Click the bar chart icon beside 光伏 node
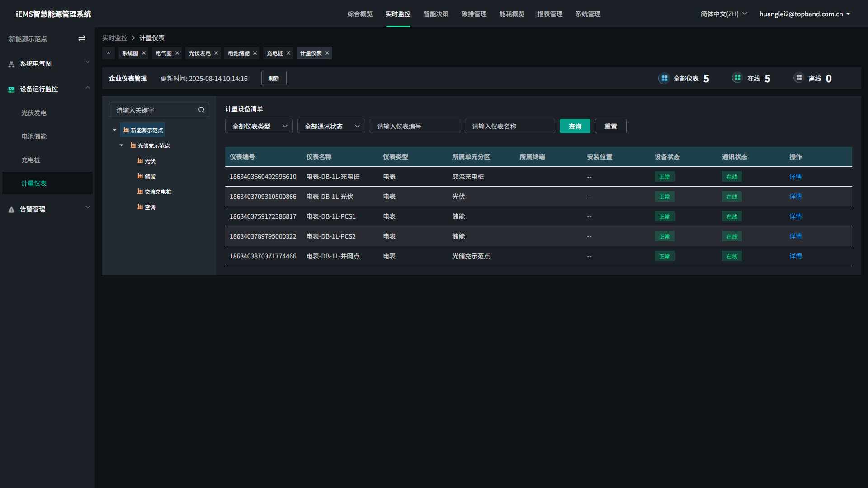This screenshot has height=488, width=868. (x=139, y=161)
